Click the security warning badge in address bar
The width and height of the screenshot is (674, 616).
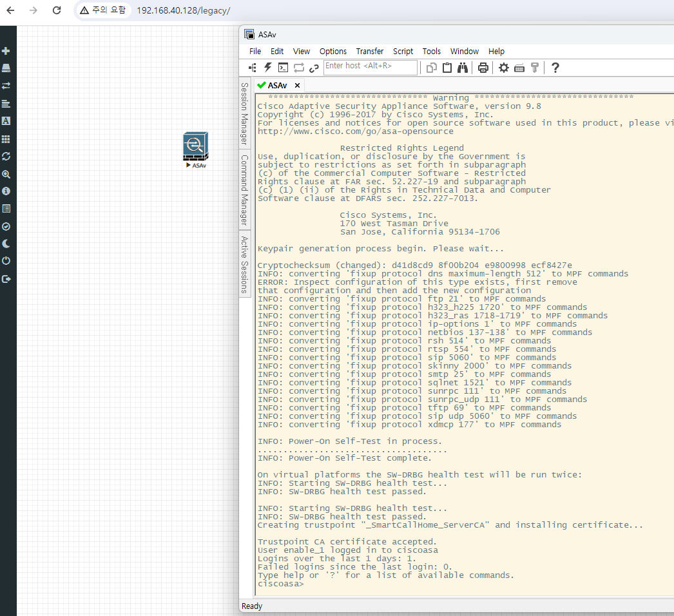(103, 10)
